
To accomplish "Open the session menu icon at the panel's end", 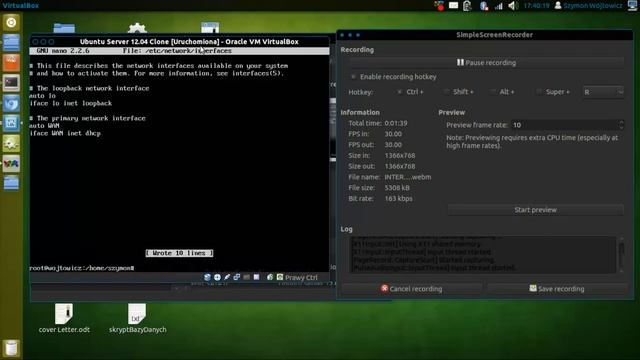I will pos(633,6).
